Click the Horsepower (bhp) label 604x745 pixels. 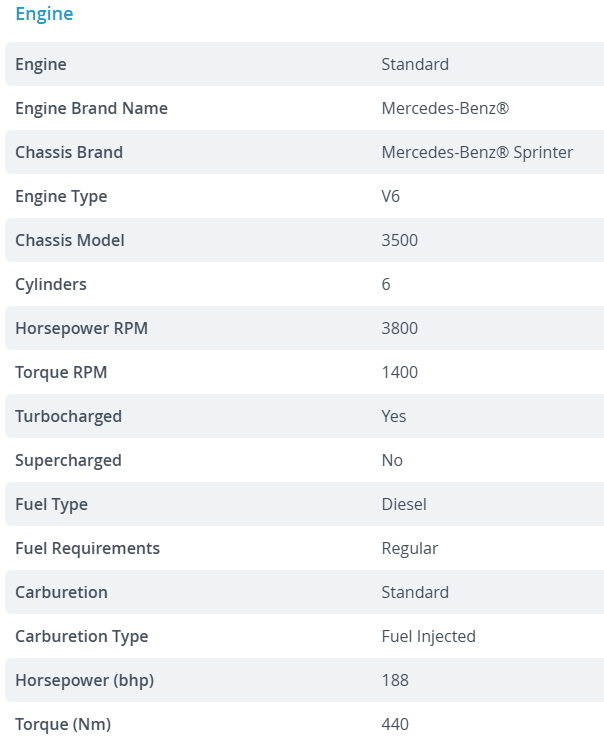point(84,680)
